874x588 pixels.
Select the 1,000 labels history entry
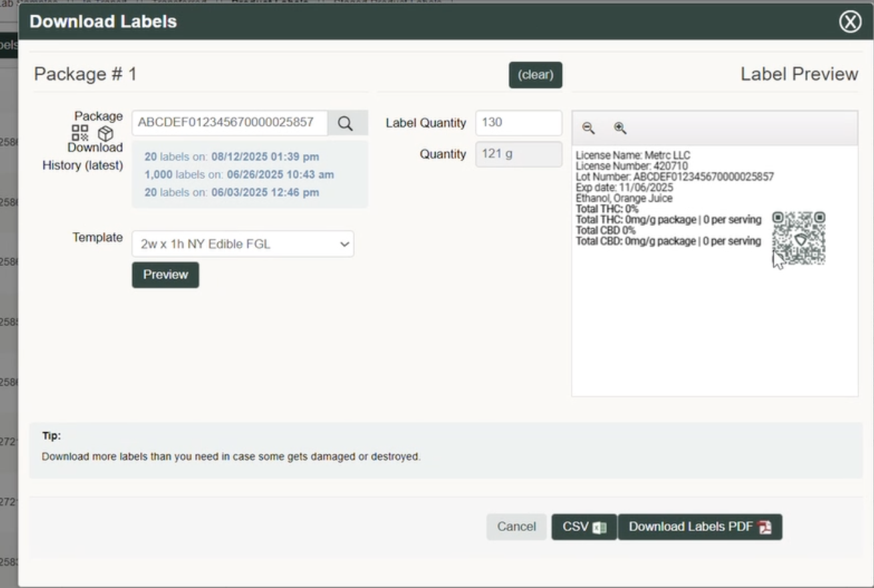click(x=239, y=175)
